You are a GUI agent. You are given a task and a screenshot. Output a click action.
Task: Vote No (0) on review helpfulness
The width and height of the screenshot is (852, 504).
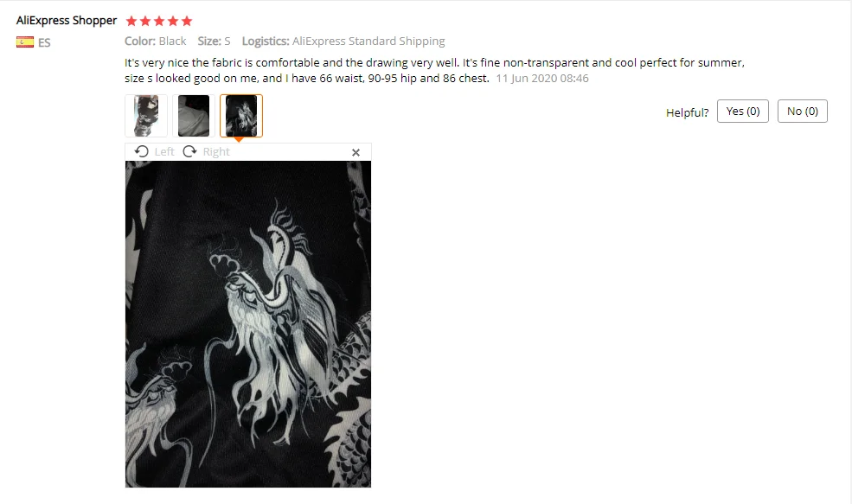pyautogui.click(x=803, y=112)
